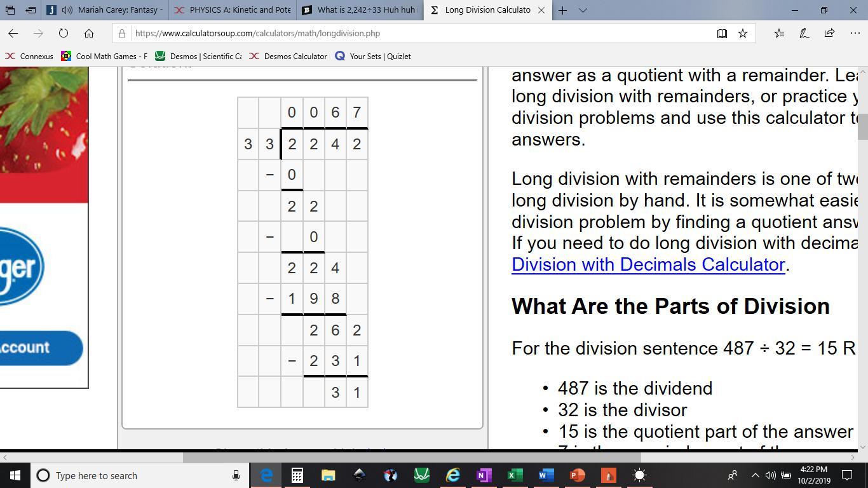Open the People tray icon
This screenshot has width=868, height=488.
pos(733,475)
